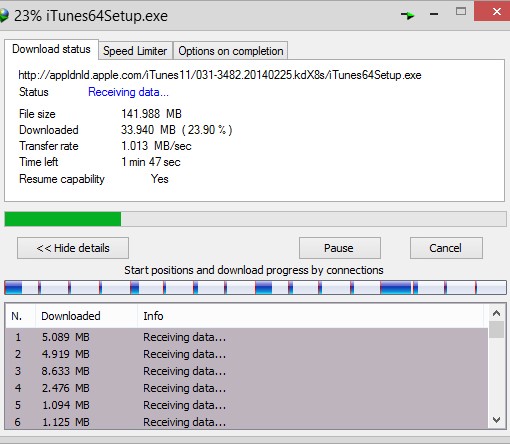Click the Resume capability label
Image resolution: width=510 pixels, height=444 pixels.
(62, 179)
